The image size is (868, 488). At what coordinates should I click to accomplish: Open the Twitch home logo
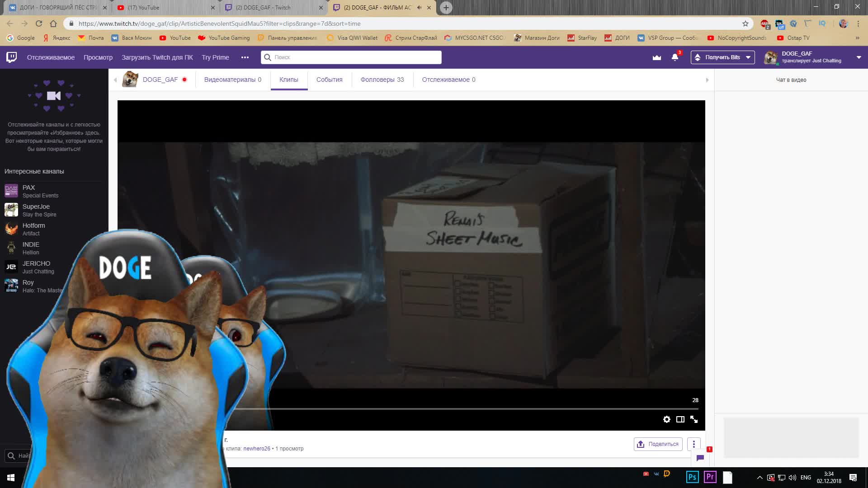[11, 57]
